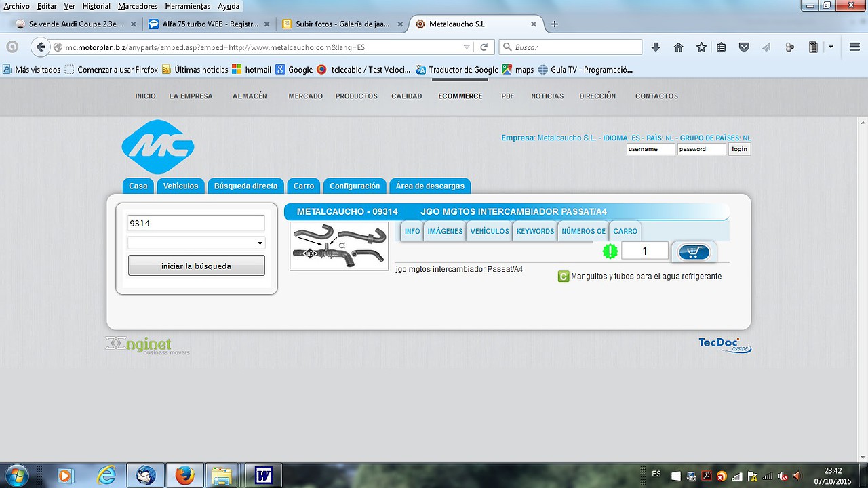Image resolution: width=868 pixels, height=488 pixels.
Task: Click PRODUCTOS in the site navigation
Action: click(x=357, y=96)
